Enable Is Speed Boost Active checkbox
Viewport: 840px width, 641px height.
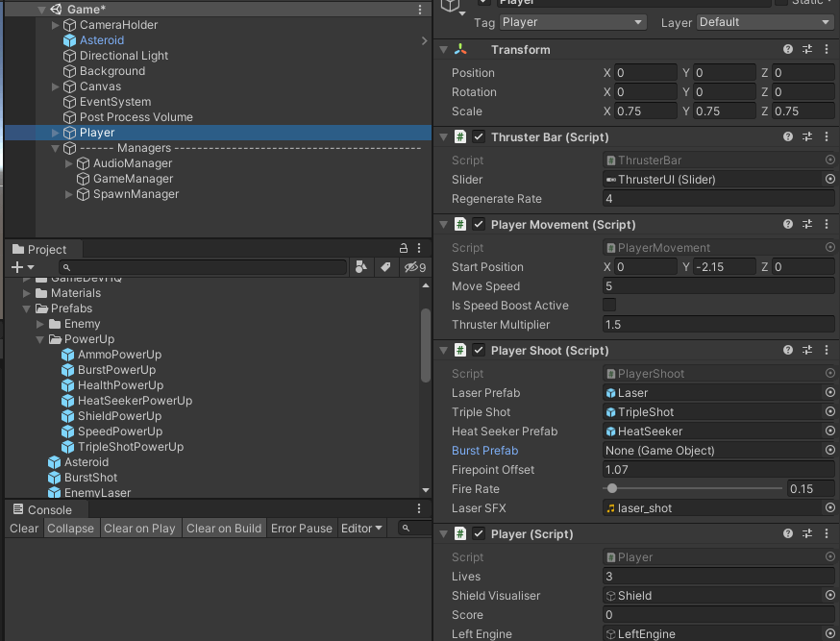coord(609,305)
